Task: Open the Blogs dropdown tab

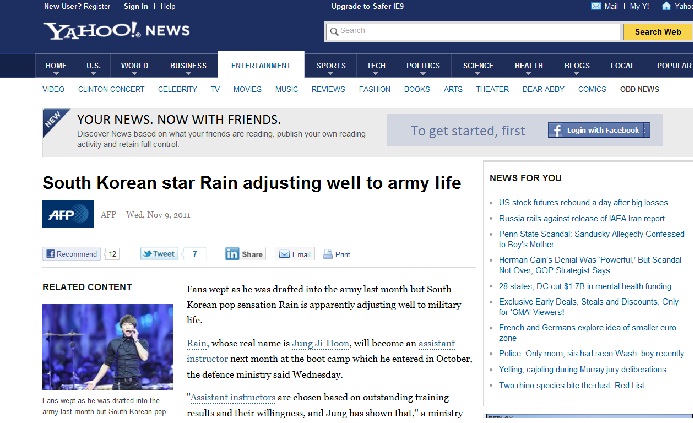Action: 577,65
